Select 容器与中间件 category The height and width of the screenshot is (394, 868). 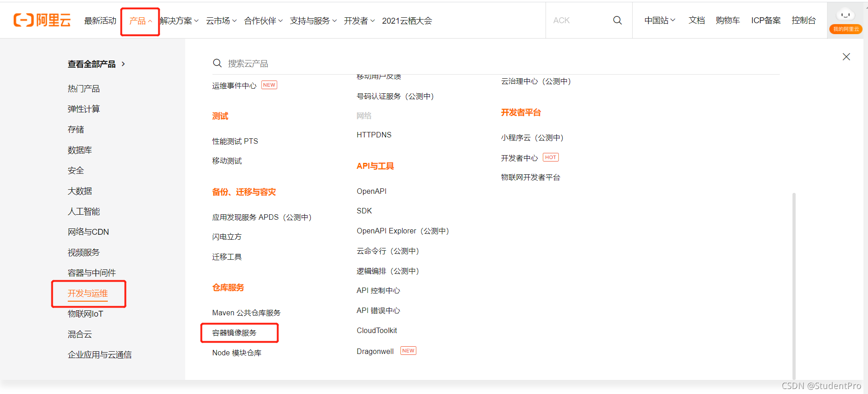click(x=91, y=273)
